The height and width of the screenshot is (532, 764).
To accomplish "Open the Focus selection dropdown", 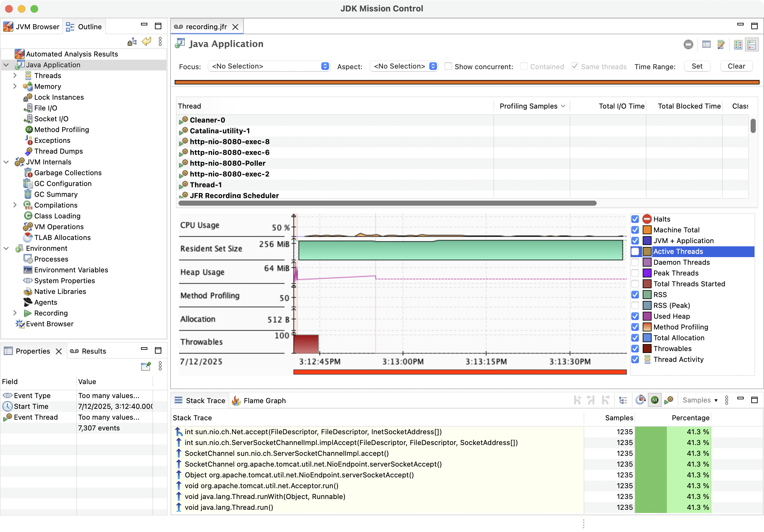I will (x=269, y=66).
